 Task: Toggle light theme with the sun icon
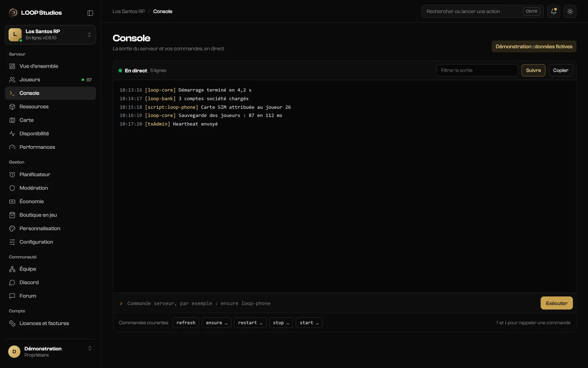click(570, 11)
